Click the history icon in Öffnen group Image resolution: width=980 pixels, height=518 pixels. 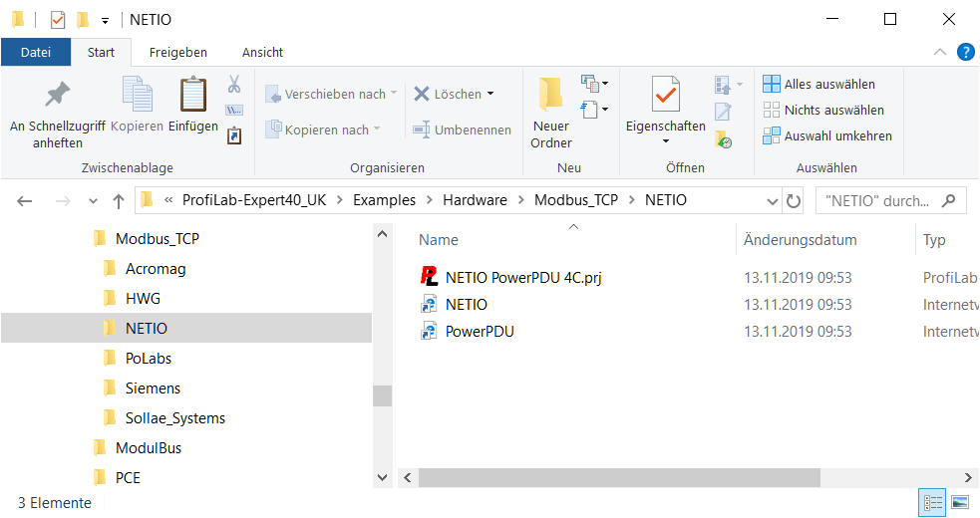coord(723,139)
